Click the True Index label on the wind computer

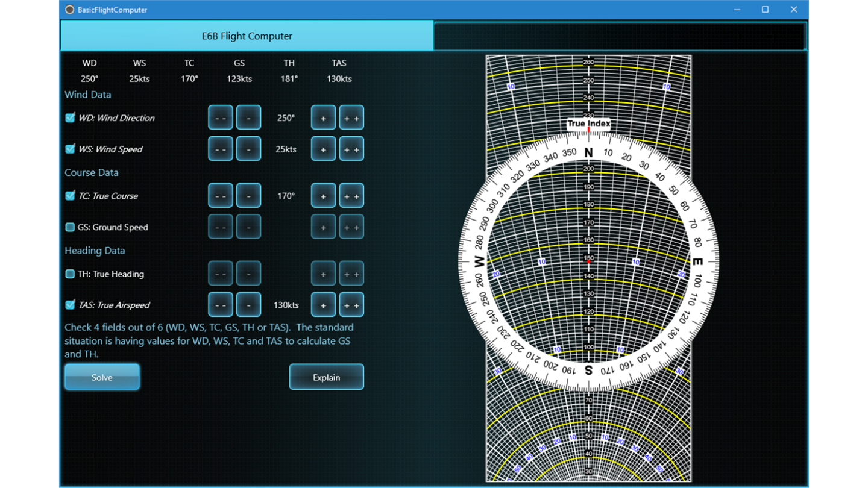(x=589, y=124)
